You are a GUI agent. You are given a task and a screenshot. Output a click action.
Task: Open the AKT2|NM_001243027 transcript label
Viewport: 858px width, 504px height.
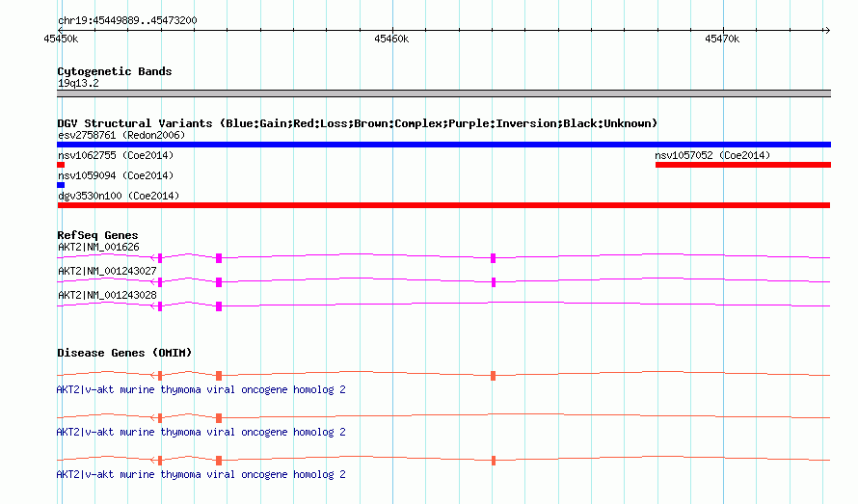[107, 271]
